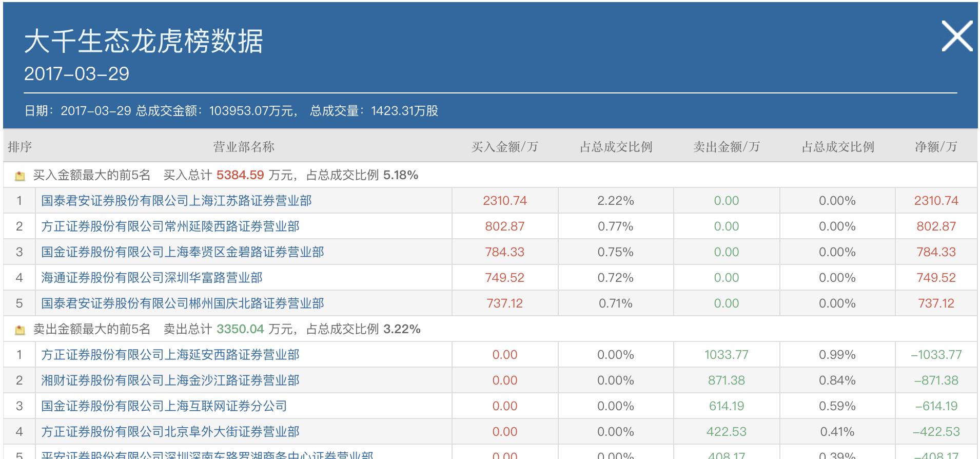Click sell amount 1033.77 cell
The image size is (980, 459).
[x=727, y=355]
